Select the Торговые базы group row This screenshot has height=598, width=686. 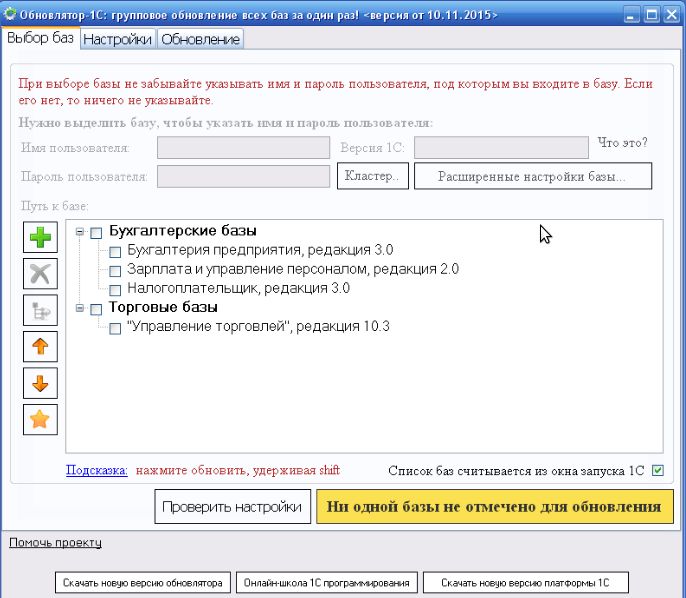click(x=163, y=307)
